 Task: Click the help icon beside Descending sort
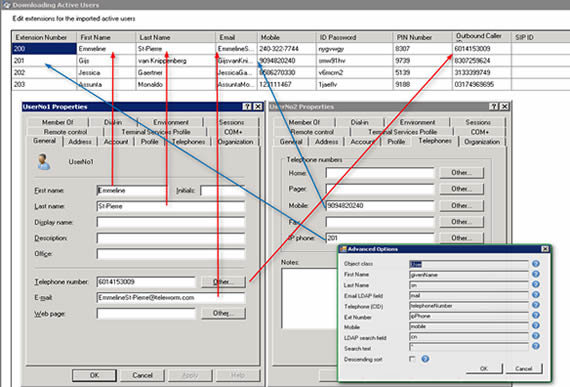click(x=425, y=359)
